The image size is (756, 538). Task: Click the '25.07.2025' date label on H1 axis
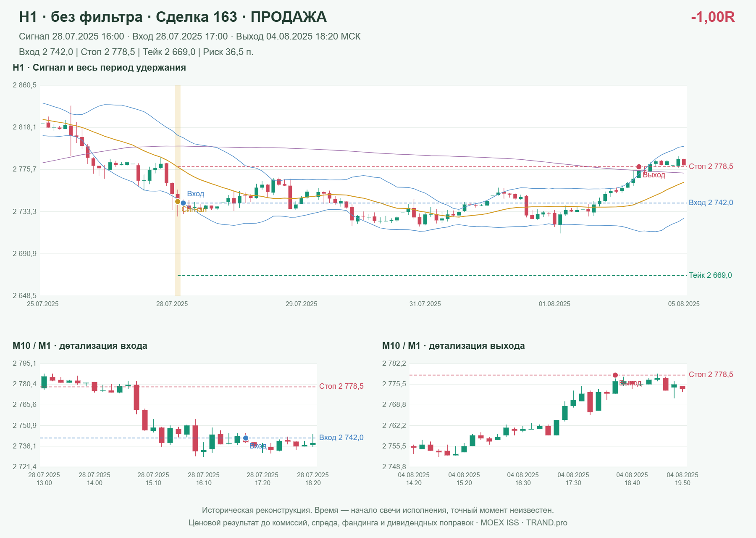[43, 304]
